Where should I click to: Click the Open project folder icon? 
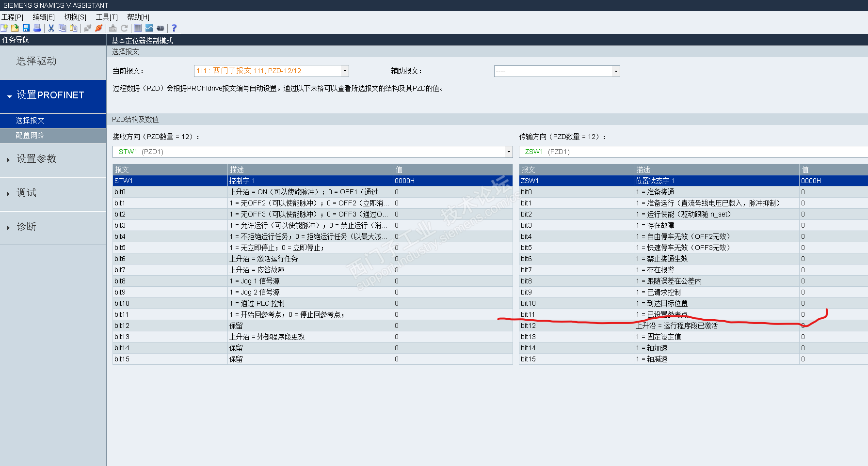[15, 28]
